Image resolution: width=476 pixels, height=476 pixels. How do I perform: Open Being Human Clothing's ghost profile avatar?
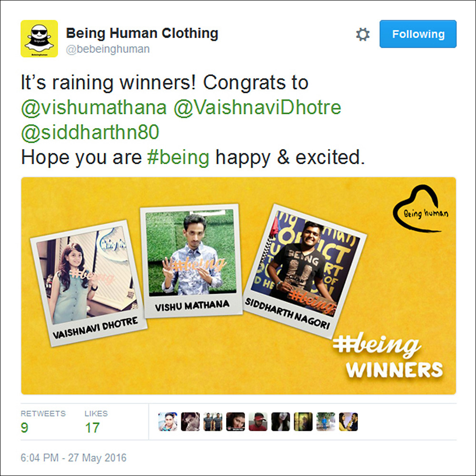click(x=39, y=39)
